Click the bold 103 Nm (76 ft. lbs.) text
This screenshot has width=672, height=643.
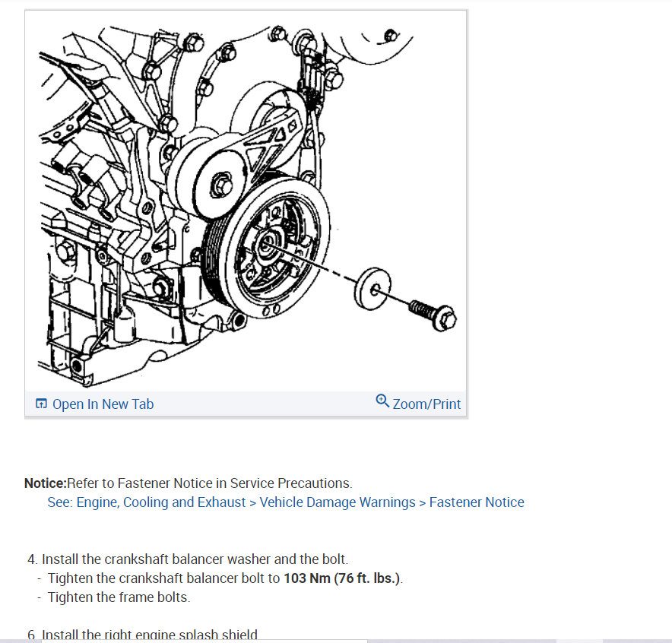[x=342, y=578]
